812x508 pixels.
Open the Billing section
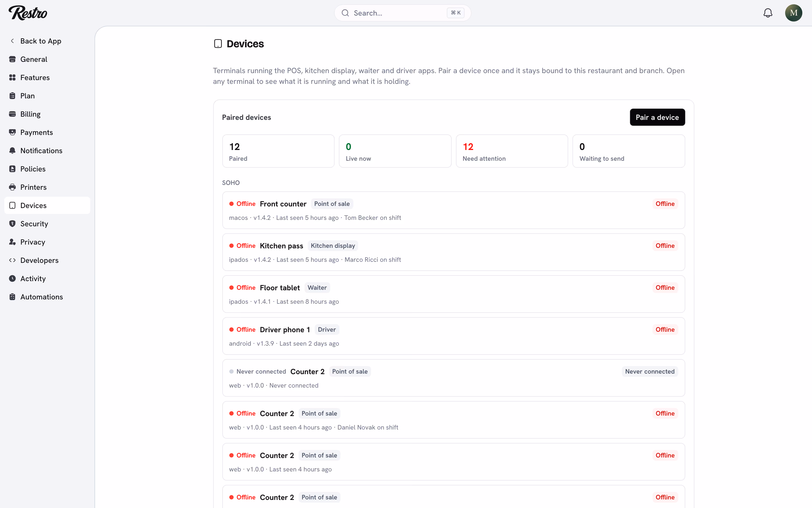(x=47, y=114)
